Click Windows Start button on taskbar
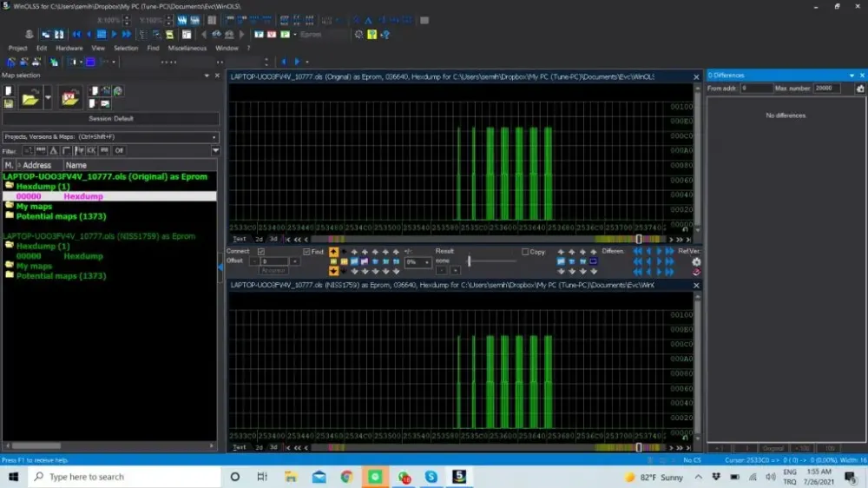 pos(13,477)
